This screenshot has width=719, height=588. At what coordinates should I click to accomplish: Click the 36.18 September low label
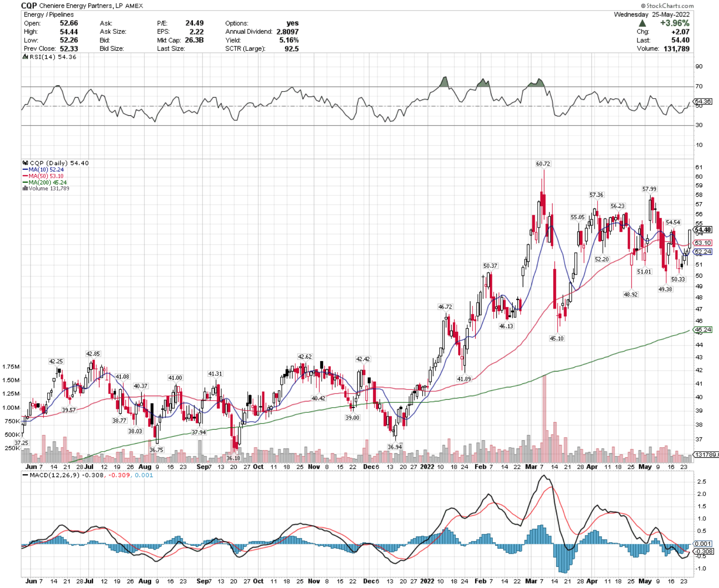coord(233,458)
